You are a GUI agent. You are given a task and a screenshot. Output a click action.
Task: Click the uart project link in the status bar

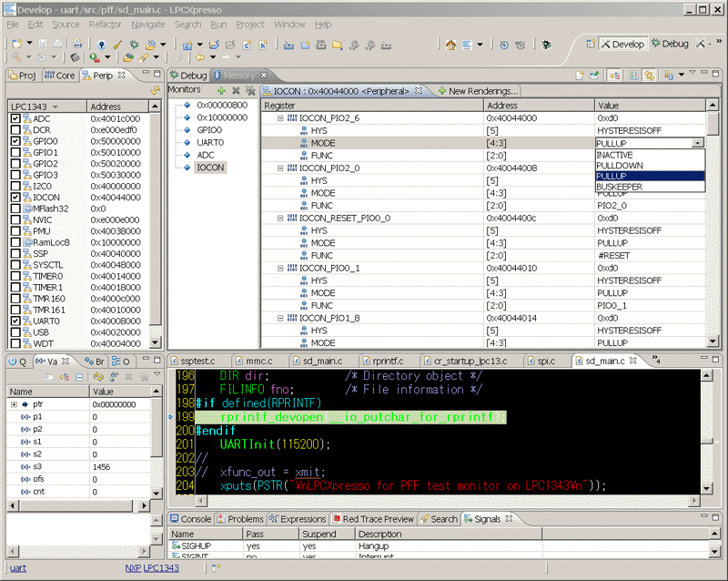(x=17, y=567)
